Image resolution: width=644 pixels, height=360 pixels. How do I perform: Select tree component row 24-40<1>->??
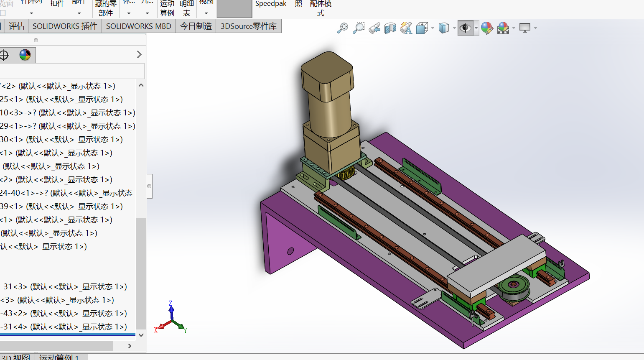pos(66,193)
